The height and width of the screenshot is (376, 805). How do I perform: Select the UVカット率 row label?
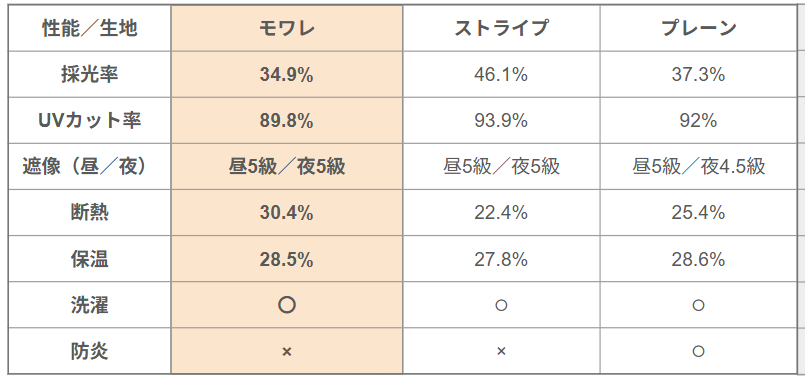click(89, 121)
